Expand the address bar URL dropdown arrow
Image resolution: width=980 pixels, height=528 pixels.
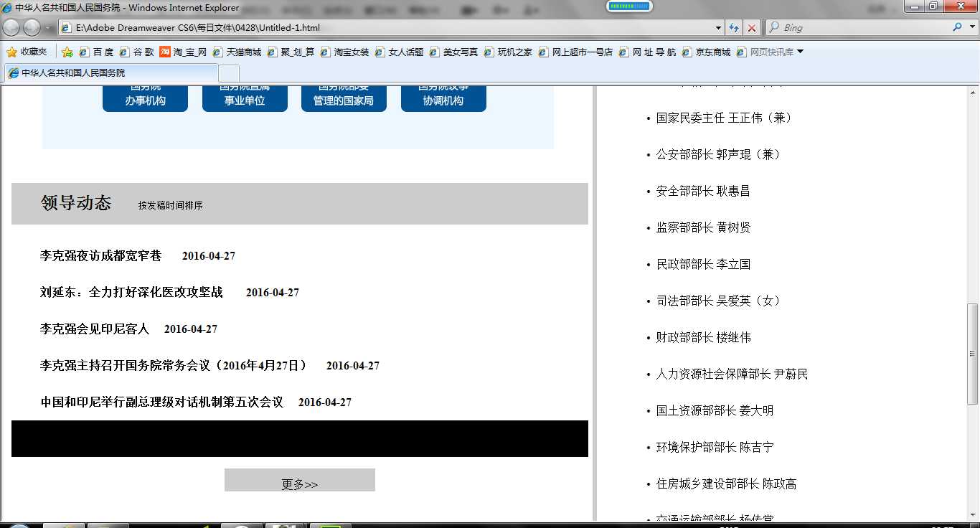[x=719, y=28]
